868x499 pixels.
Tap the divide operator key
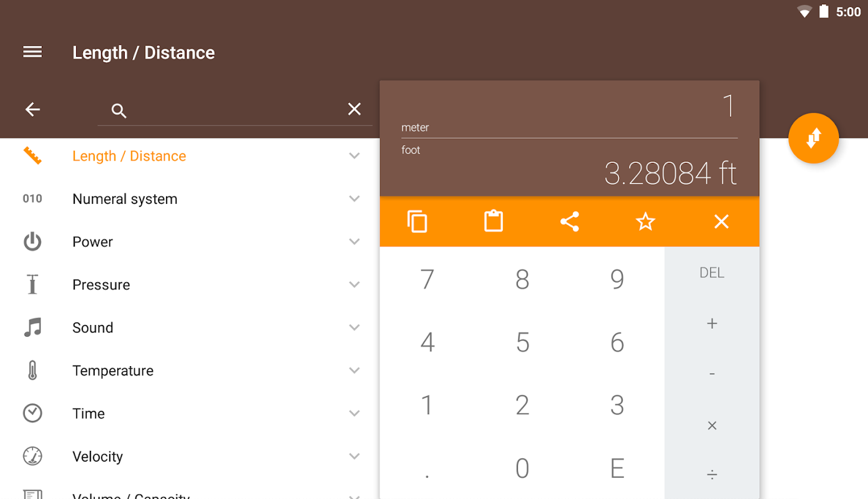(x=712, y=475)
